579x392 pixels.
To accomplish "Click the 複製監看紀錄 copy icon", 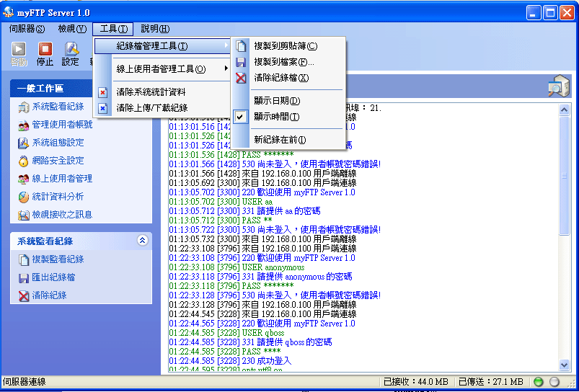I will [24, 259].
